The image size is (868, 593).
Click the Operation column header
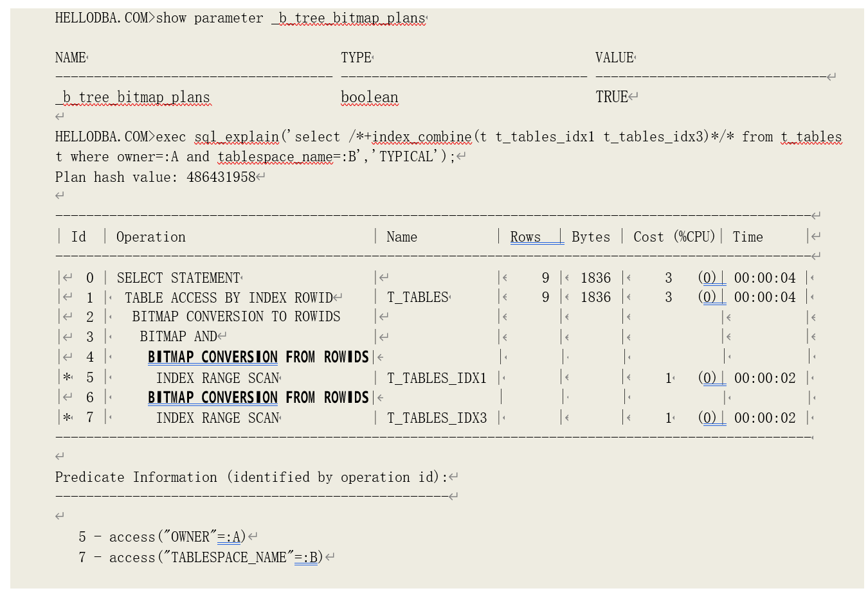point(151,237)
